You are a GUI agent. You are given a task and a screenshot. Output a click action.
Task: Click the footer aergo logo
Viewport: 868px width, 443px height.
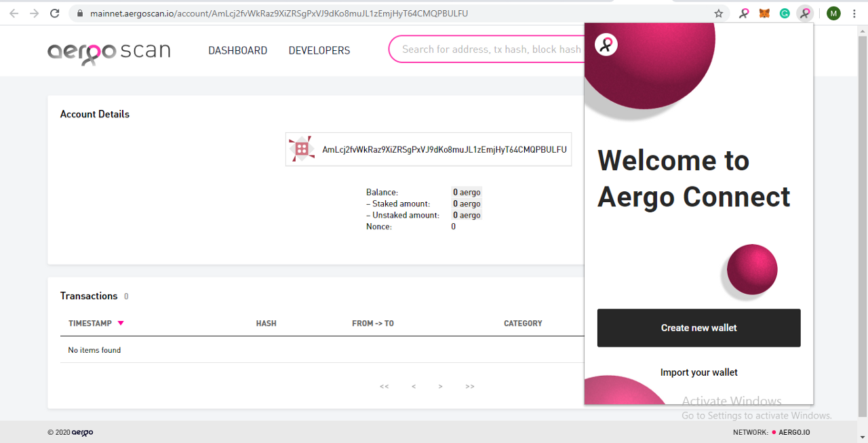pyautogui.click(x=83, y=432)
